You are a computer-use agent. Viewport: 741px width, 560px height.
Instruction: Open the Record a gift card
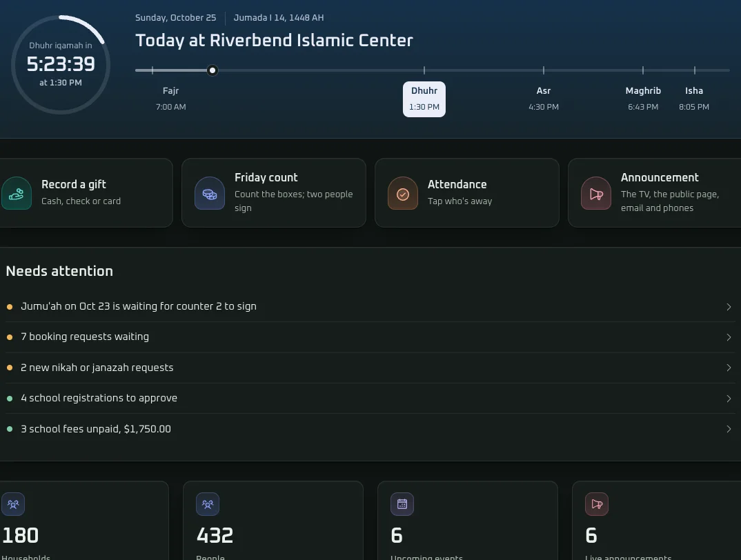point(86,193)
